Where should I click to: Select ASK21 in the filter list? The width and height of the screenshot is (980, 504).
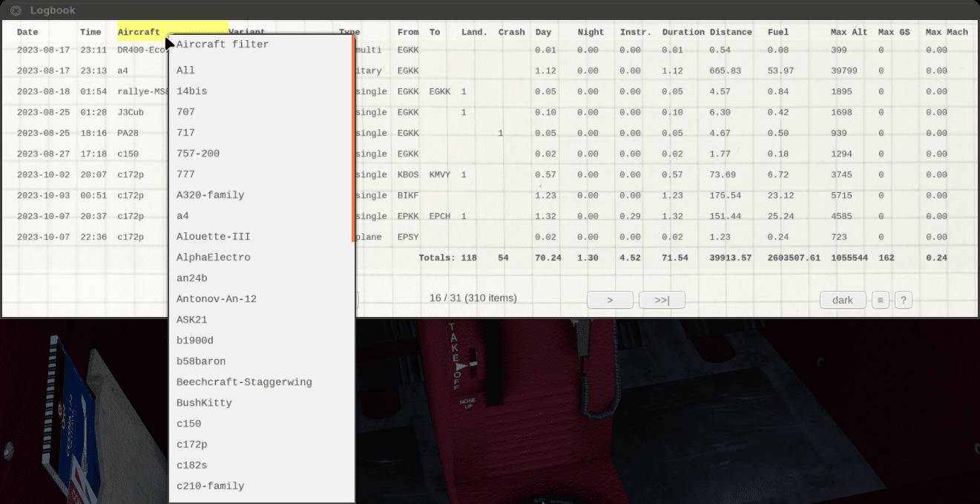[x=261, y=319]
